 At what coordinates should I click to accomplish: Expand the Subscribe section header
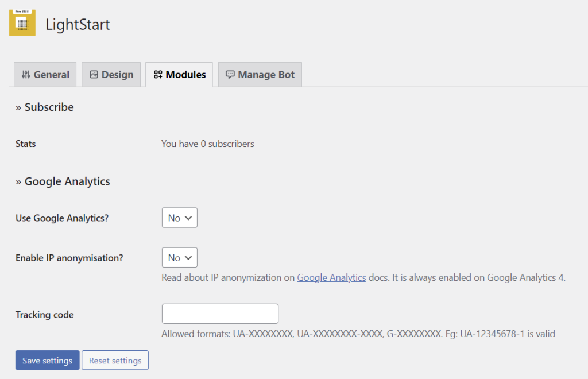44,107
